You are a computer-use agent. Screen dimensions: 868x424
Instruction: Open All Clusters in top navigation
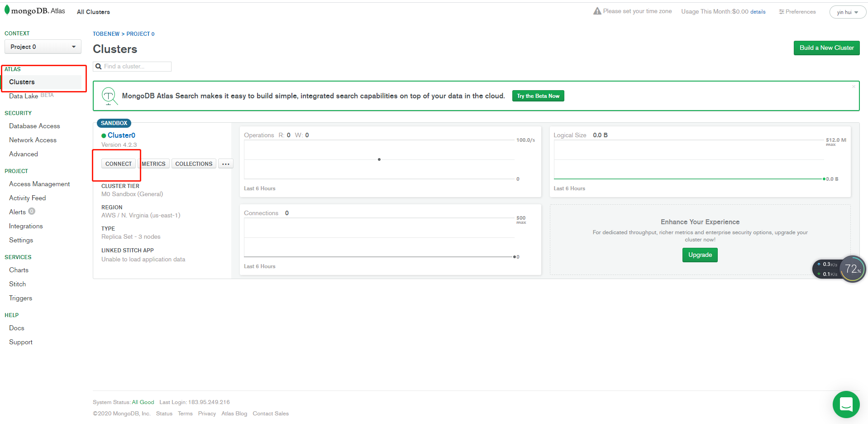93,12
